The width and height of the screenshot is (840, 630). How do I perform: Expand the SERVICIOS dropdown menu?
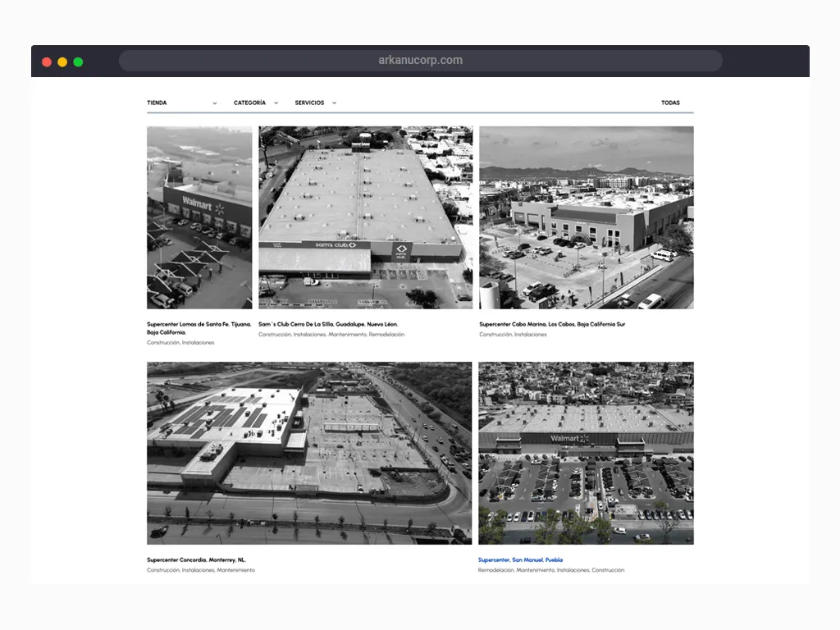pyautogui.click(x=315, y=103)
